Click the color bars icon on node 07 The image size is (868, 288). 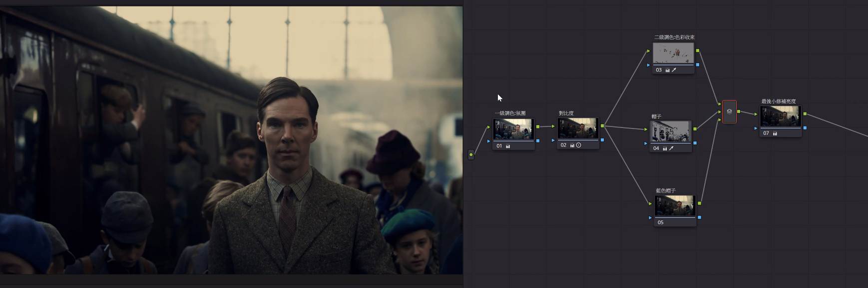[775, 133]
